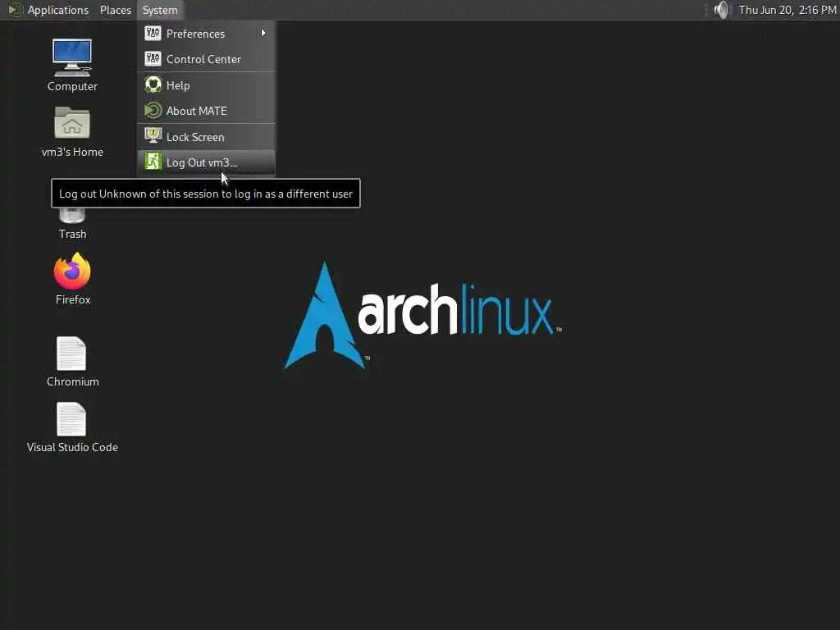840x630 pixels.
Task: Click the MATE logo beside Applications
Action: coord(16,10)
